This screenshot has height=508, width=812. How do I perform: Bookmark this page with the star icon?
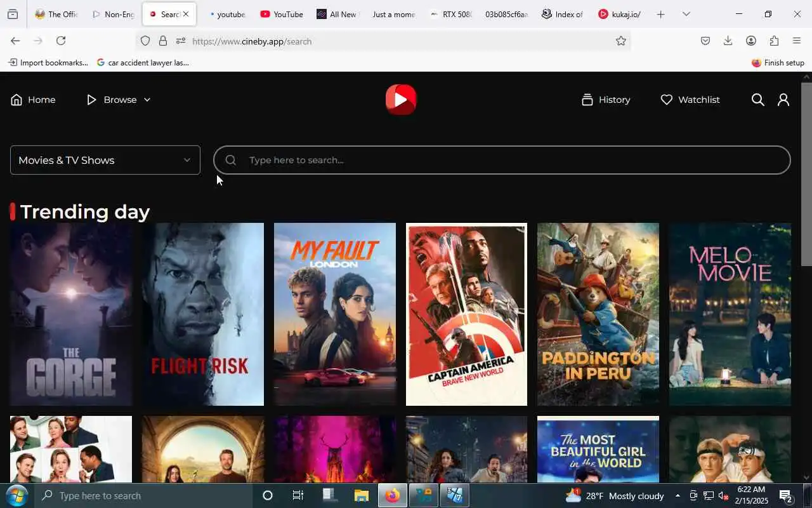620,41
